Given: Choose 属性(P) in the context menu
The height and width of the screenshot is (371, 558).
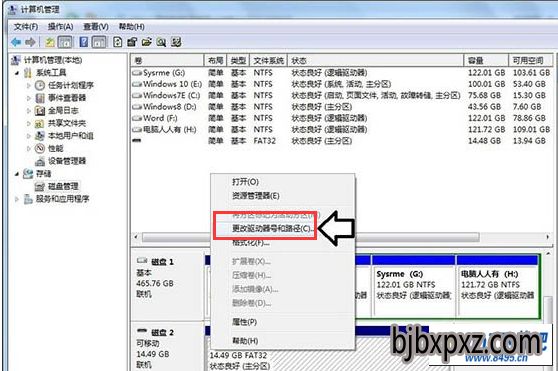Looking at the screenshot, I should tap(244, 322).
